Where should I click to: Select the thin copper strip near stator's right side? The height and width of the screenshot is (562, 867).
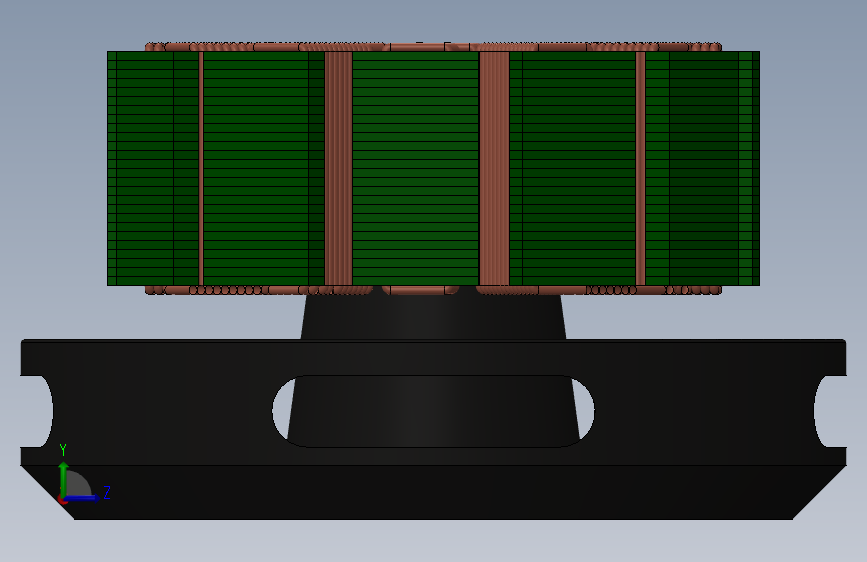pos(640,168)
